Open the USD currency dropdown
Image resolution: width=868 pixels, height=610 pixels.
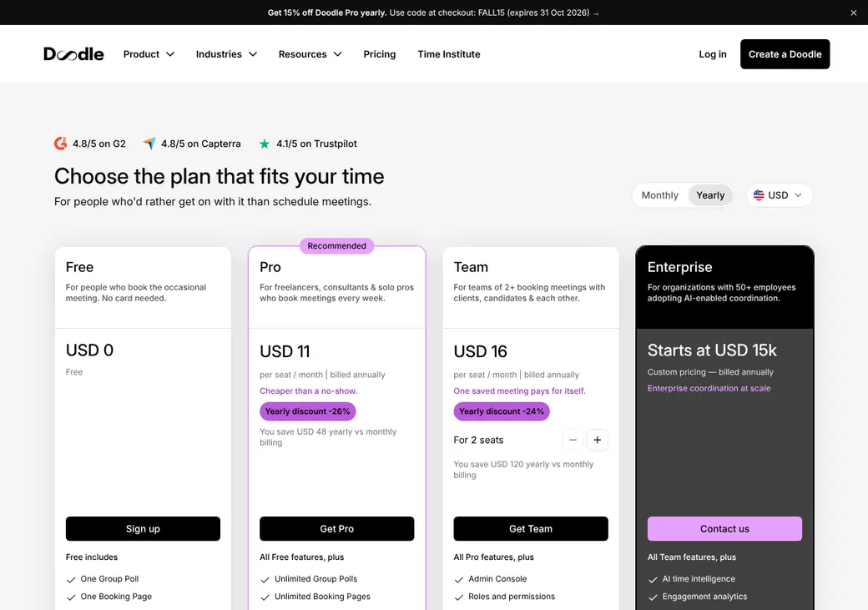tap(779, 194)
